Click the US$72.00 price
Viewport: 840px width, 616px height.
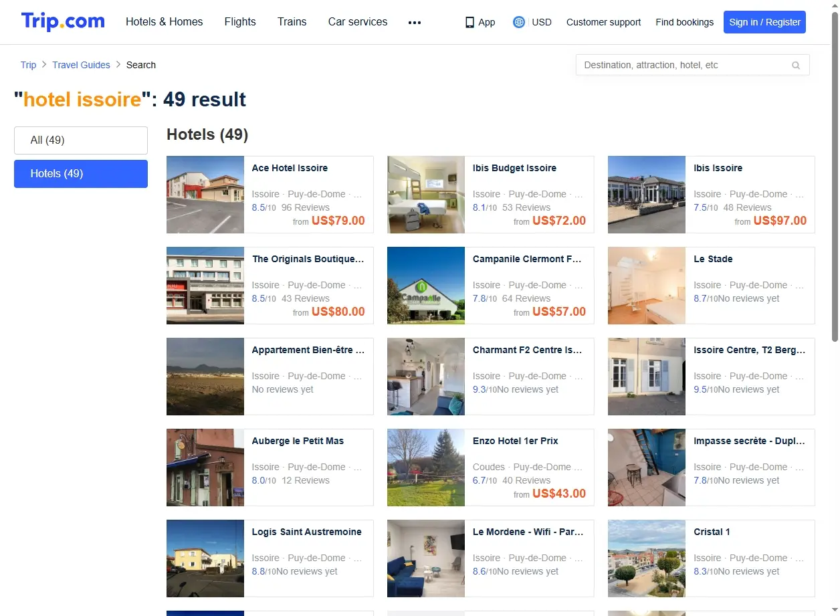pos(559,221)
